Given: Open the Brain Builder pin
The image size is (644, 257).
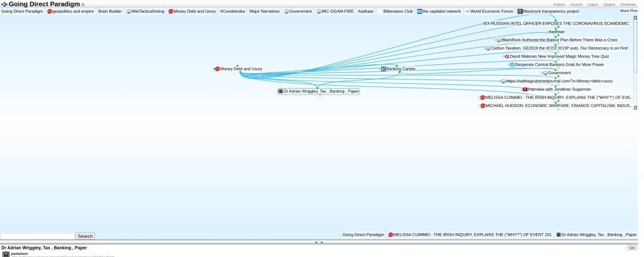Looking at the screenshot, I should coord(109,11).
